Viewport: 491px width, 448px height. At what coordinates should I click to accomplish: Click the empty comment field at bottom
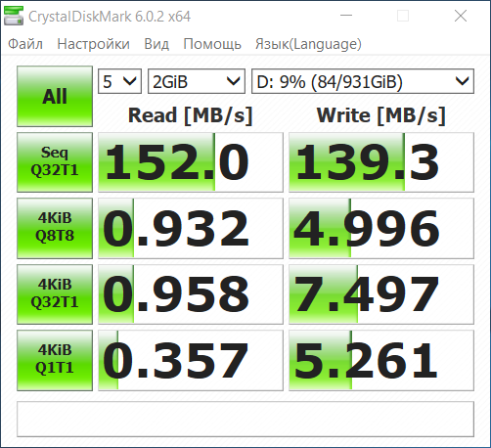pos(245,419)
